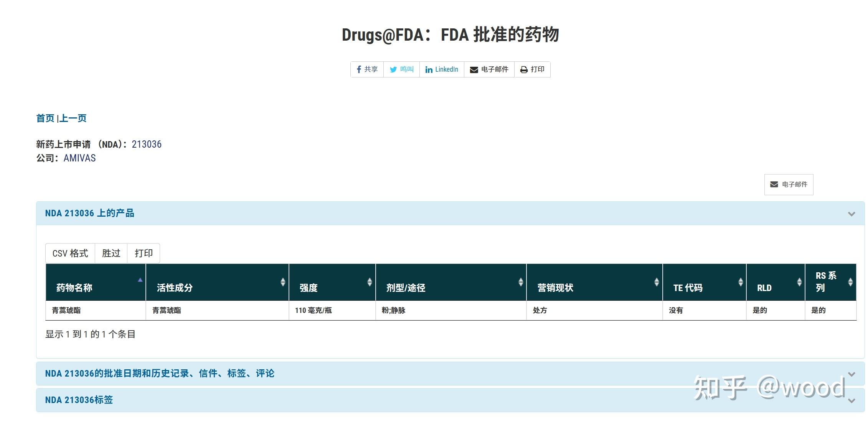Click page title Drugs@FDA heading
Screen dimensions: 868x423
pyautogui.click(x=450, y=35)
